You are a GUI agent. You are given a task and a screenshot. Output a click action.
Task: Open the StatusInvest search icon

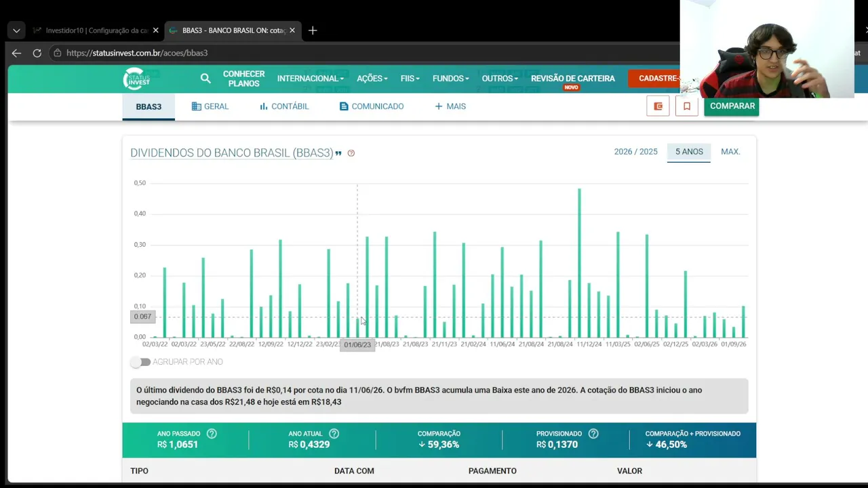coord(205,79)
